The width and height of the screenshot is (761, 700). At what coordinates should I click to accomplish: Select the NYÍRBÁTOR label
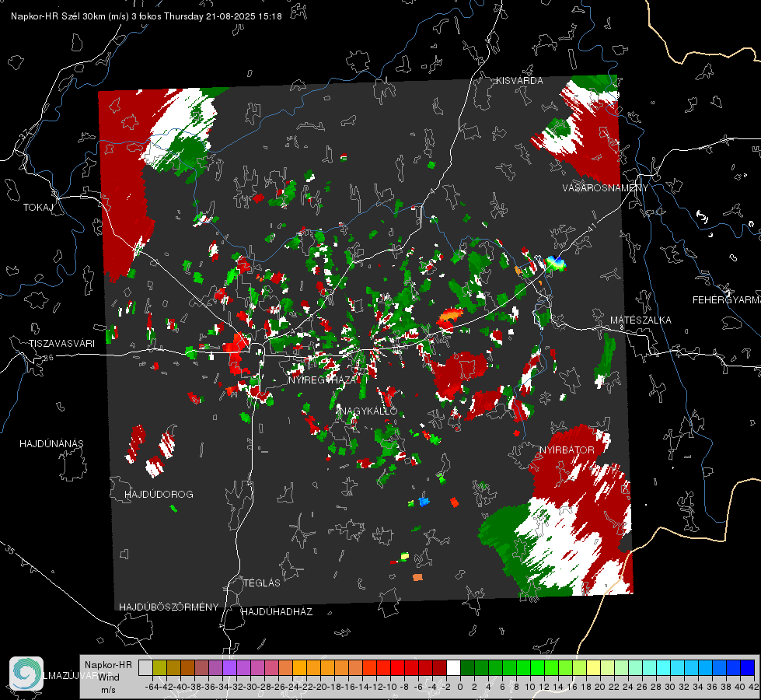point(567,450)
